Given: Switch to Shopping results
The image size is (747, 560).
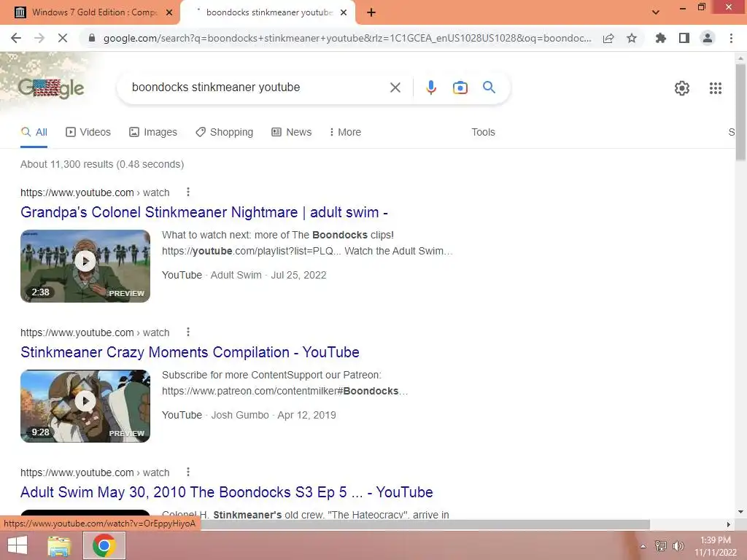Looking at the screenshot, I should (x=224, y=133).
